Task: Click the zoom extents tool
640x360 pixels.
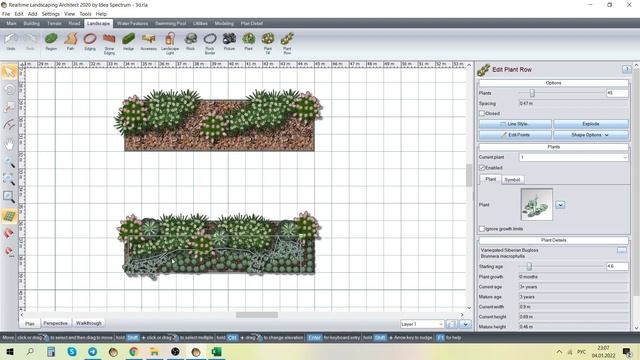Action: [x=9, y=179]
